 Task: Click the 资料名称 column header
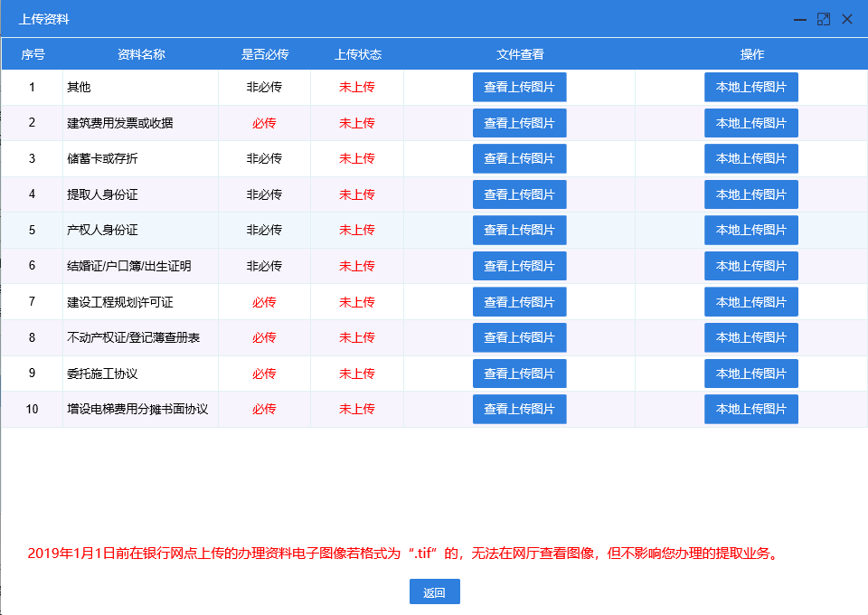[x=141, y=54]
